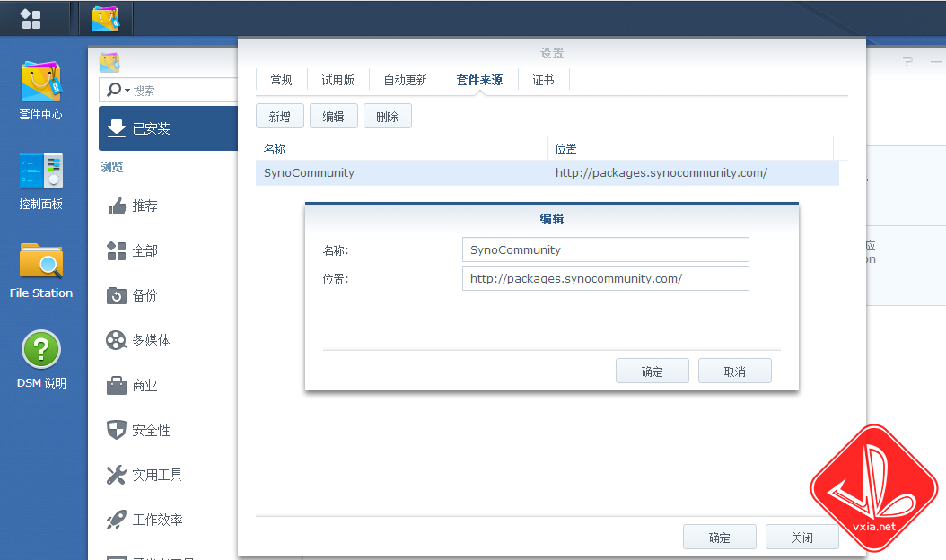Focus the 位置 URL input field
This screenshot has height=560, width=946.
[x=606, y=279]
